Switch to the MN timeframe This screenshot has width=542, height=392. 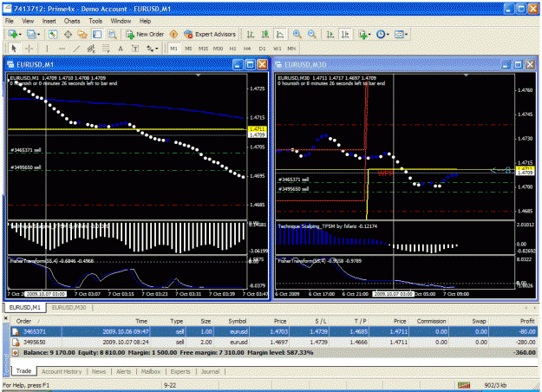tap(291, 49)
